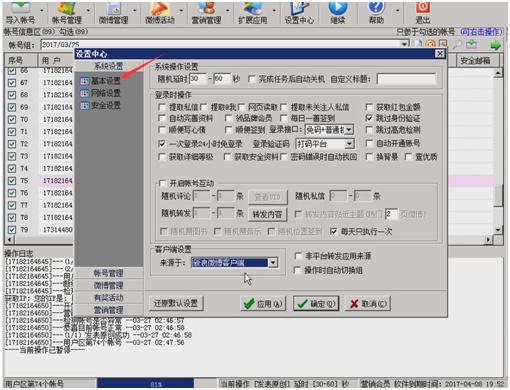The width and height of the screenshot is (510, 390).
Task: Open the 微博活动 toolbar icon
Action: click(x=160, y=13)
